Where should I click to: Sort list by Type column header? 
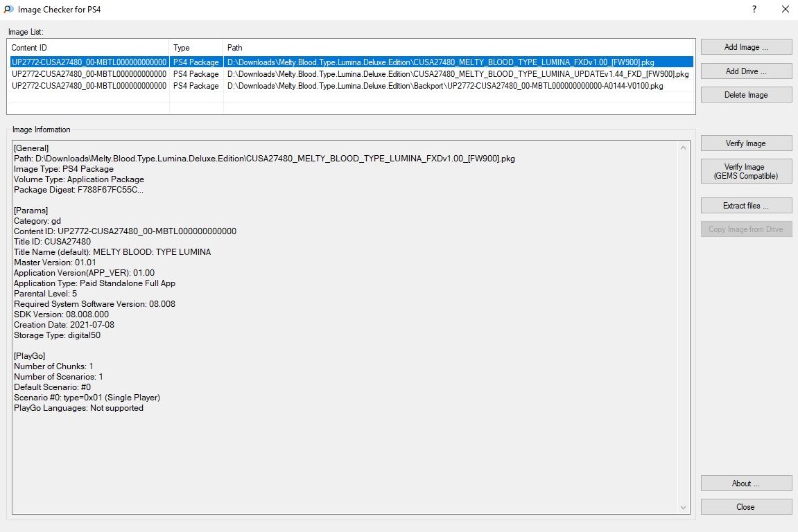coord(196,47)
